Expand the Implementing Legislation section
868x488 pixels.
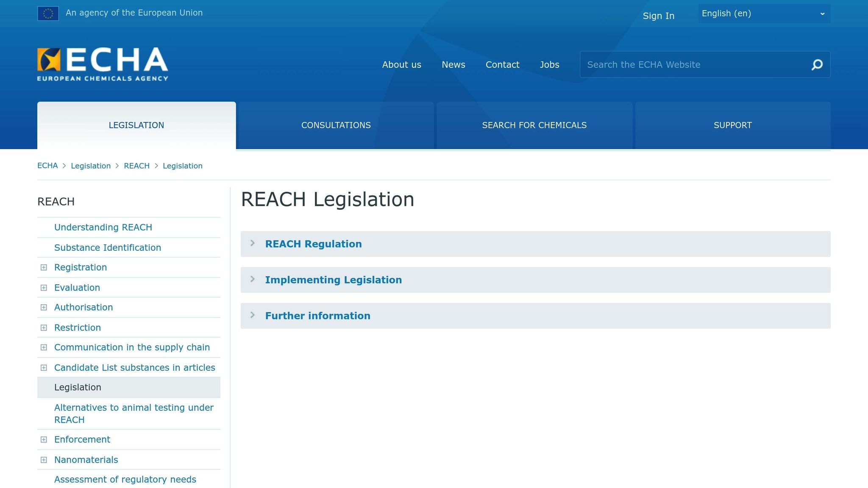click(333, 280)
